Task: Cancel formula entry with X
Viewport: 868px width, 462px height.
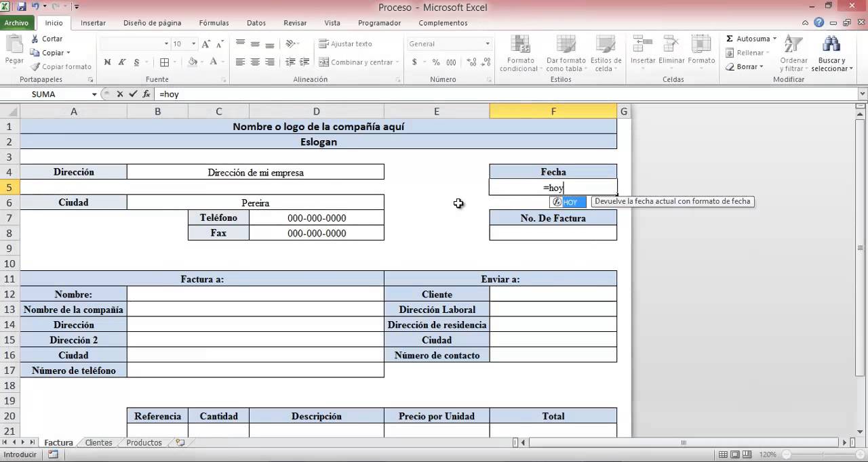Action: click(119, 94)
